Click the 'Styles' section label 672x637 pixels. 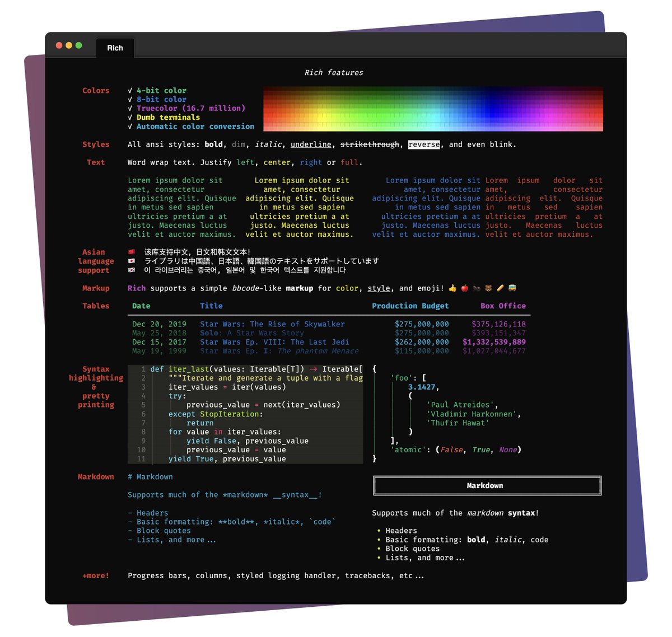96,144
